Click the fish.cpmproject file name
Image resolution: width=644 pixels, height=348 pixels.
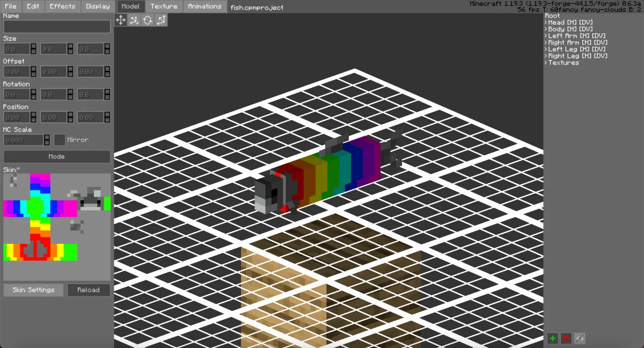pos(257,8)
